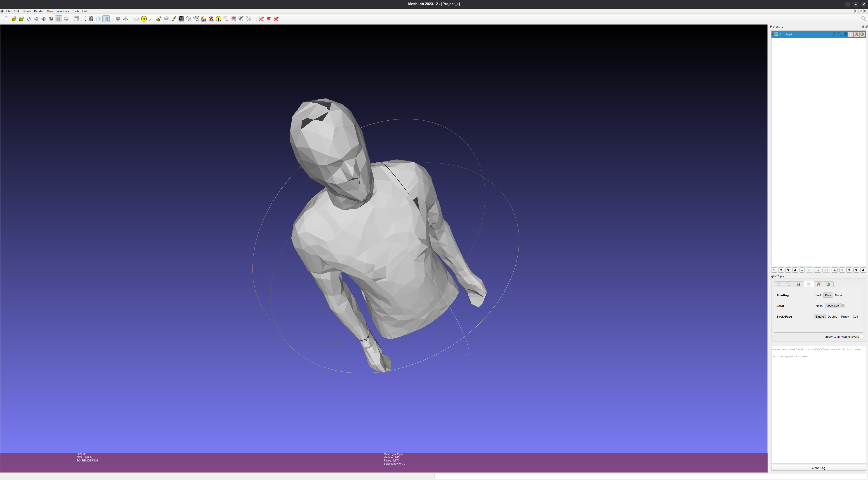Screen dimensions: 868x480
Task: Set Shading to Vert
Action: (818, 295)
